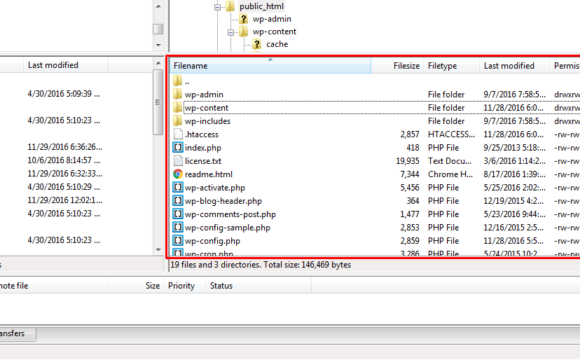The height and width of the screenshot is (360, 580).
Task: Click the Chrome icon beside readme.html
Action: (x=178, y=174)
